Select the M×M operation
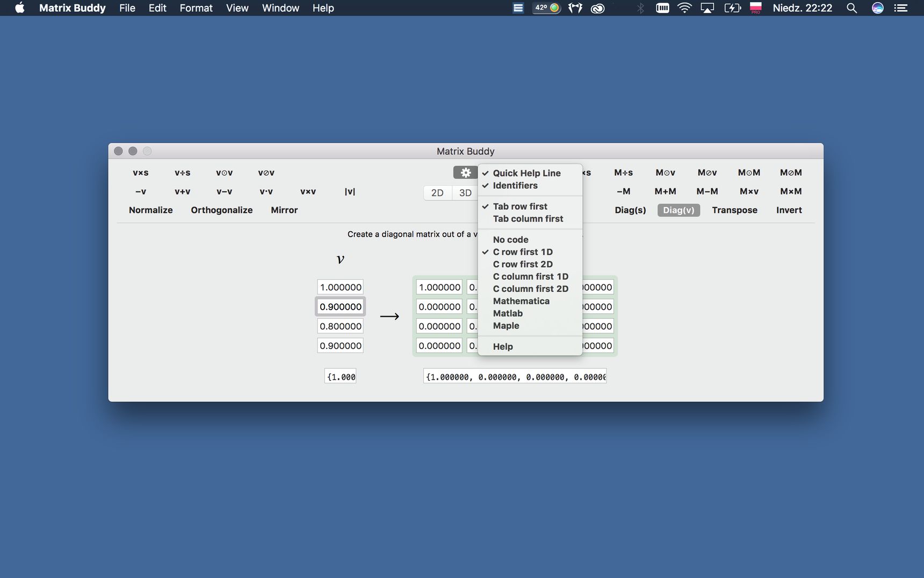This screenshot has height=578, width=924. click(791, 191)
